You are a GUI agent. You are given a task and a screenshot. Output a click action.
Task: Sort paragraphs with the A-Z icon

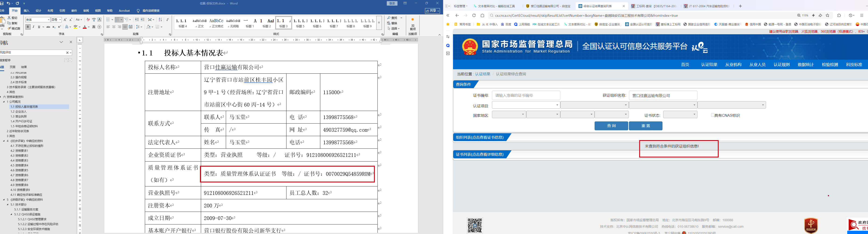click(160, 20)
